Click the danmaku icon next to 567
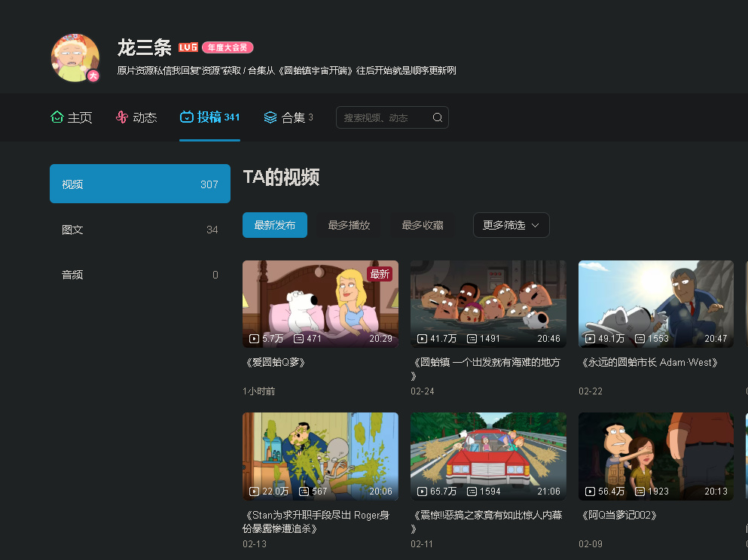Screen dimensions: 748x560 pyautogui.click(x=304, y=492)
